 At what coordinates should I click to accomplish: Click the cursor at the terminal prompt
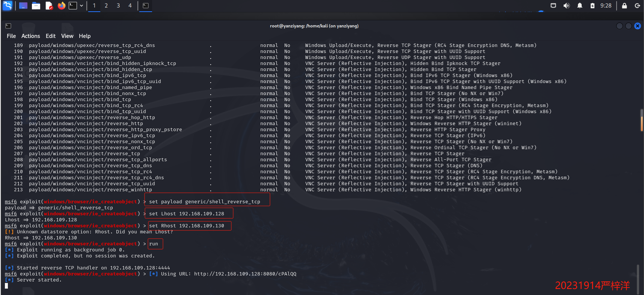[6, 286]
